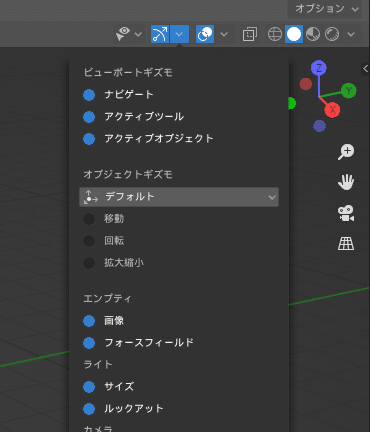Switch to Material Preview shading
This screenshot has width=370, height=432.
(x=313, y=34)
